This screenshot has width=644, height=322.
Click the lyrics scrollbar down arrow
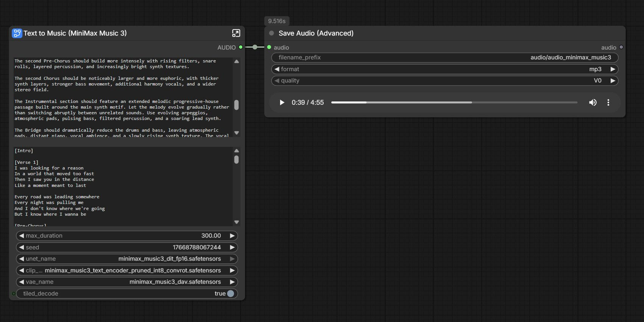click(237, 222)
